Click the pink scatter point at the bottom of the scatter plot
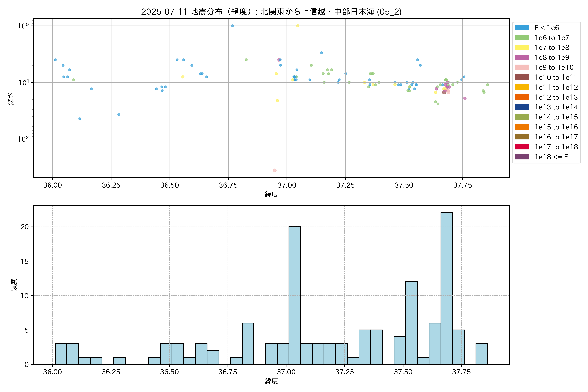Viewport: 588px width, 392px height. [275, 170]
